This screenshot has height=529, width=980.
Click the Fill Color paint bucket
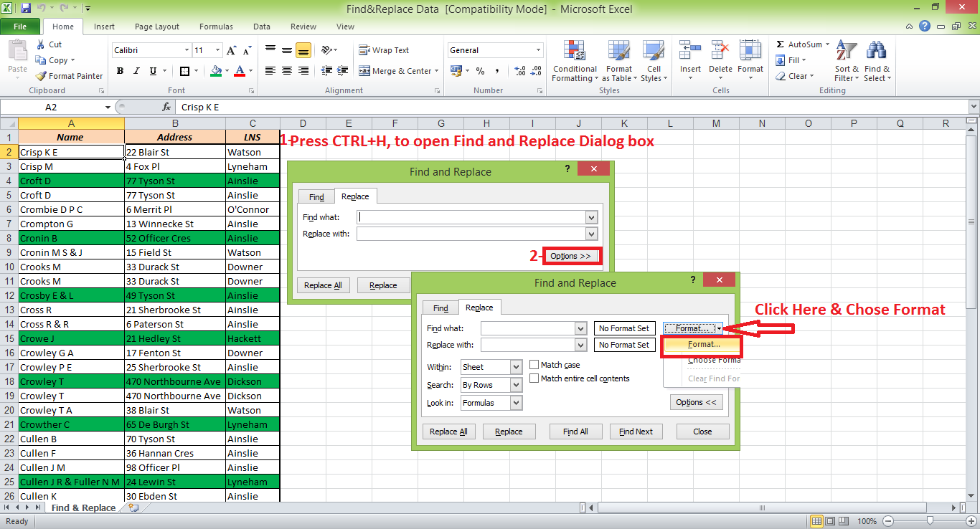tap(216, 71)
